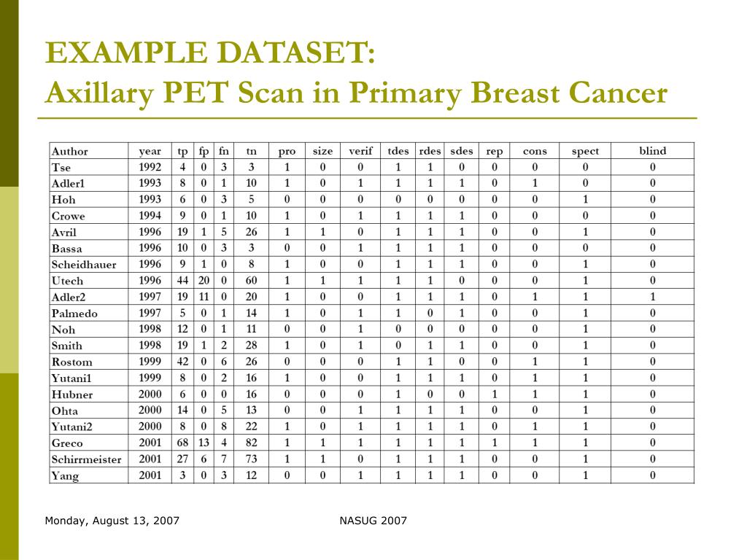Image resolution: width=747 pixels, height=560 pixels.
Task: Select the year header cell
Action: pos(150,152)
